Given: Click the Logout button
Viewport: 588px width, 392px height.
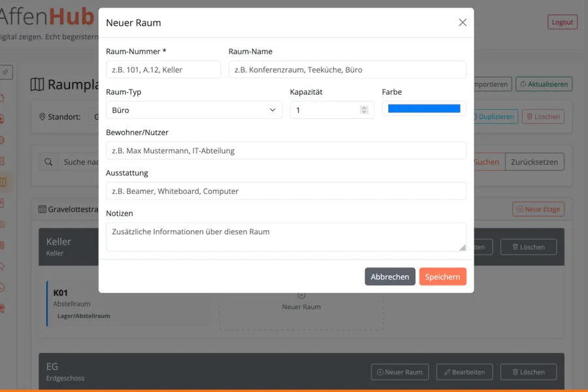Looking at the screenshot, I should click(562, 22).
